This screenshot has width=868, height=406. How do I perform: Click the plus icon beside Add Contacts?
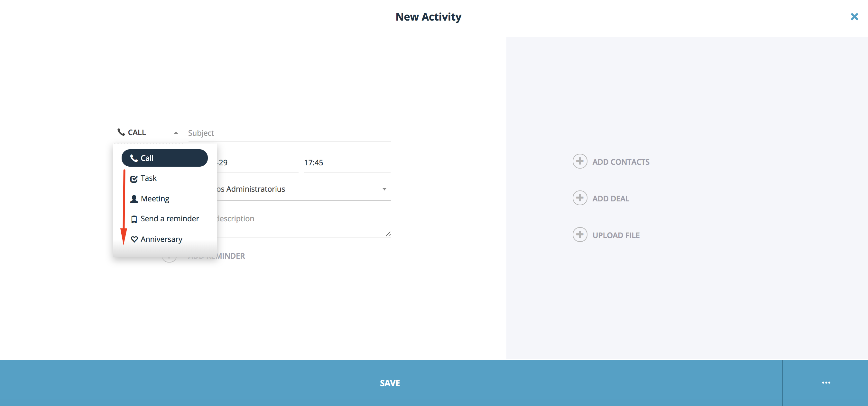tap(579, 161)
